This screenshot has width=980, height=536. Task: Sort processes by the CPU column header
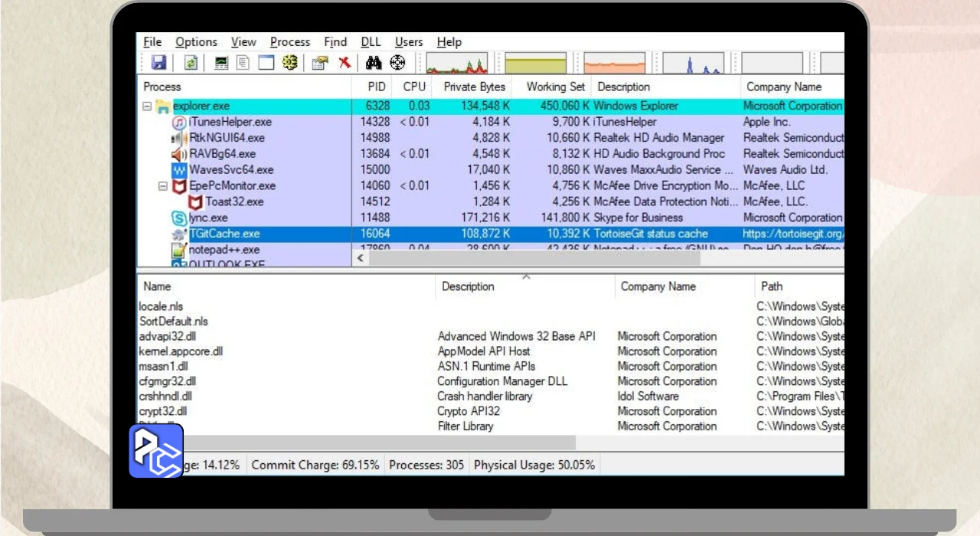(414, 87)
